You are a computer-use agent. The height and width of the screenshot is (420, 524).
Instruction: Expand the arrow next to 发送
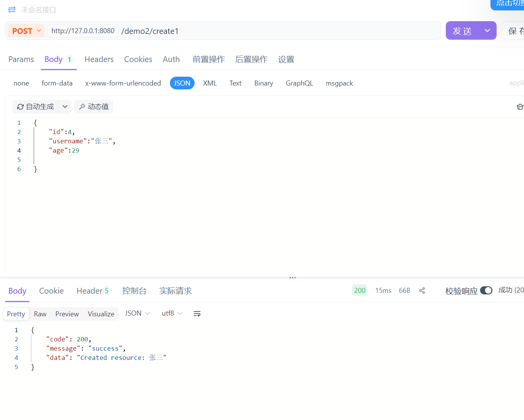click(487, 31)
